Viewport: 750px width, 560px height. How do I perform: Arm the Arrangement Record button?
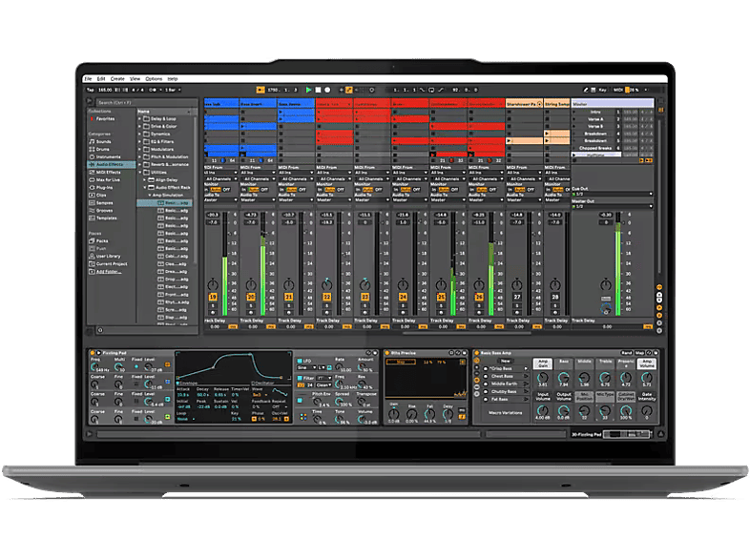click(x=327, y=90)
